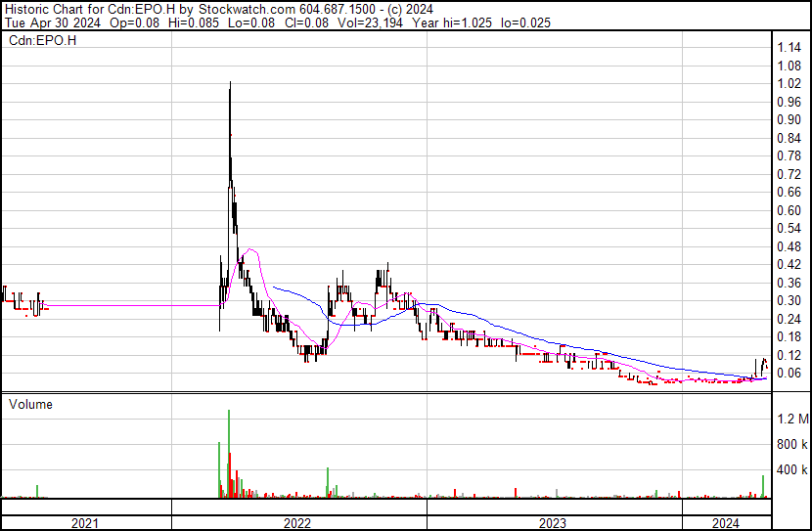Click the 'Op=0.08' opening value in header
The image size is (812, 531).
tap(135, 22)
